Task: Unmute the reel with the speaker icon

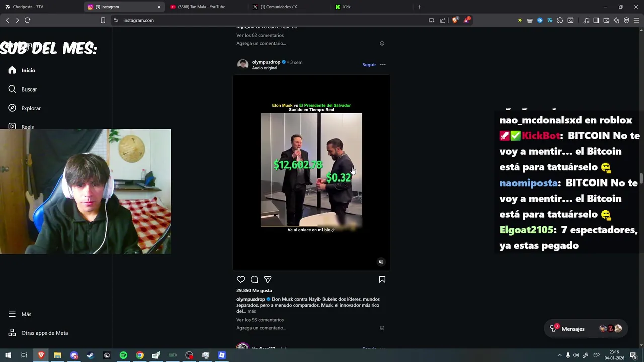Action: coord(381,262)
